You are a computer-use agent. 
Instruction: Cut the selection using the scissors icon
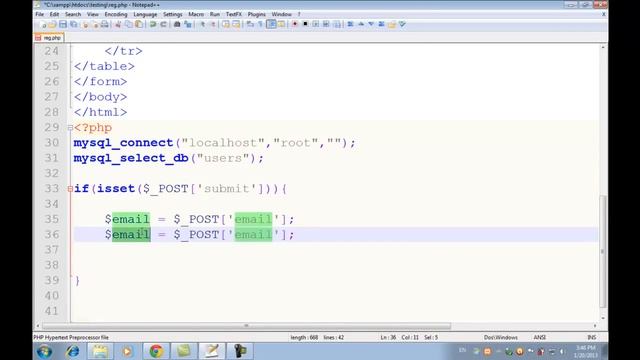118,24
